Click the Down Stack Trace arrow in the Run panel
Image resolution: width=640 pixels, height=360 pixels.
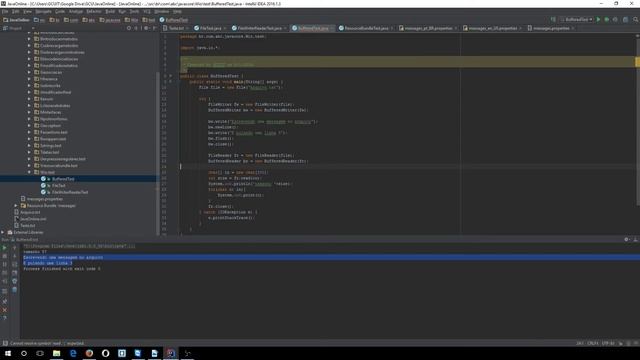(14, 256)
